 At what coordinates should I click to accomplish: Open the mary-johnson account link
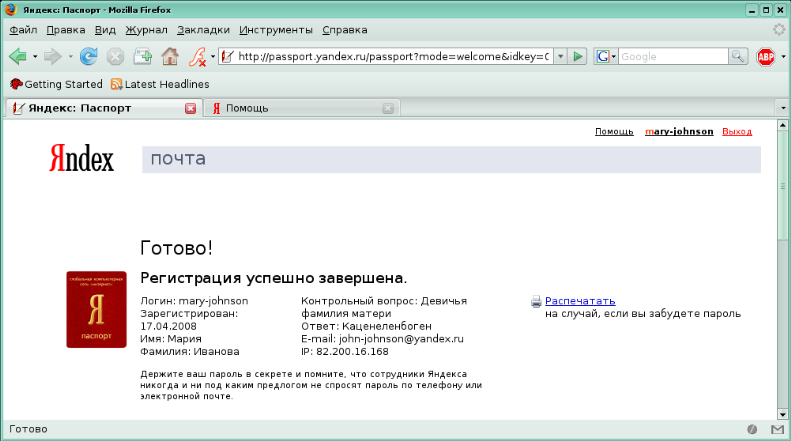(679, 132)
